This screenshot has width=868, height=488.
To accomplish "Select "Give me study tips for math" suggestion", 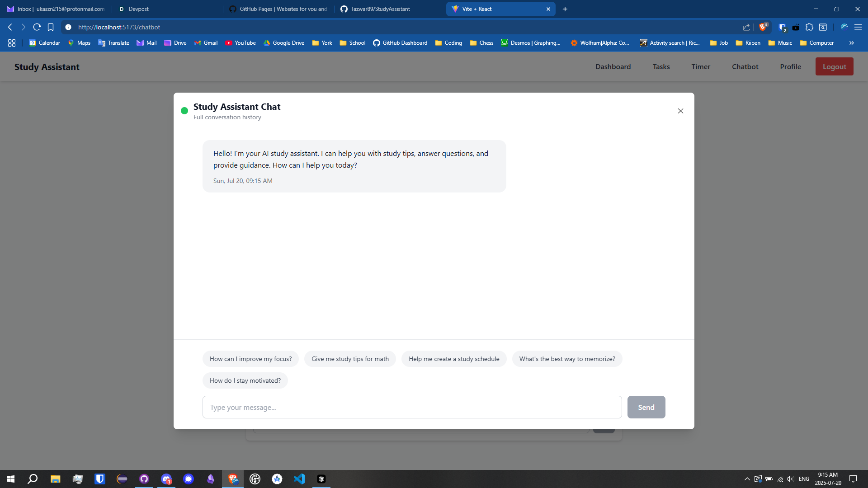I will [350, 359].
